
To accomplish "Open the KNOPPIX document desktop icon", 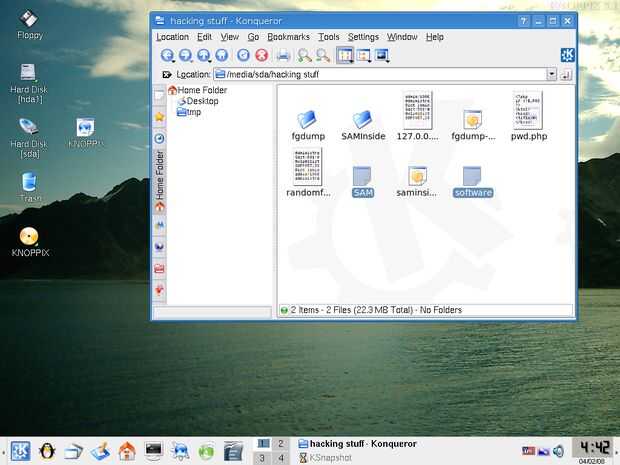I will click(x=86, y=133).
